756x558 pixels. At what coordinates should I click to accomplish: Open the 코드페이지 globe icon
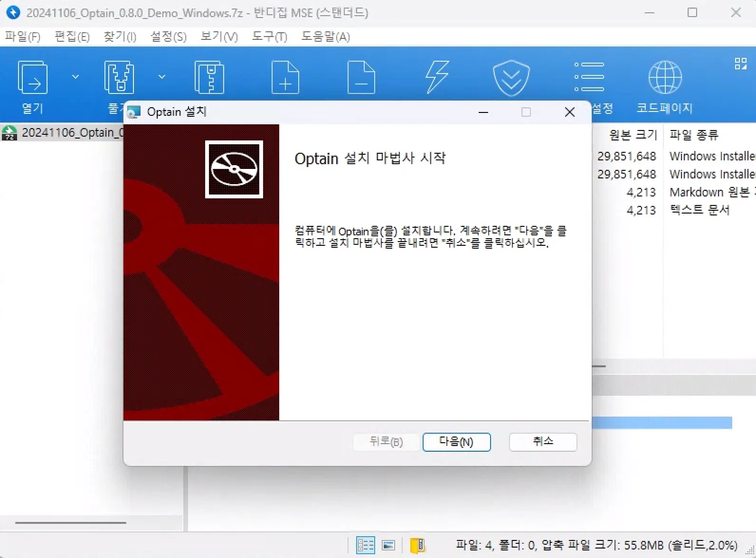coord(665,78)
